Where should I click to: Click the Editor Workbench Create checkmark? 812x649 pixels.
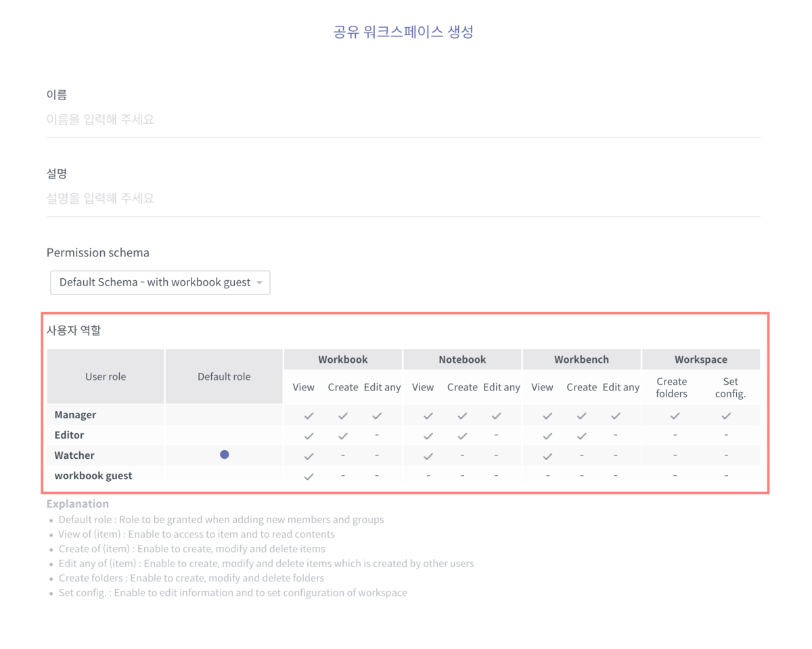[x=582, y=436]
